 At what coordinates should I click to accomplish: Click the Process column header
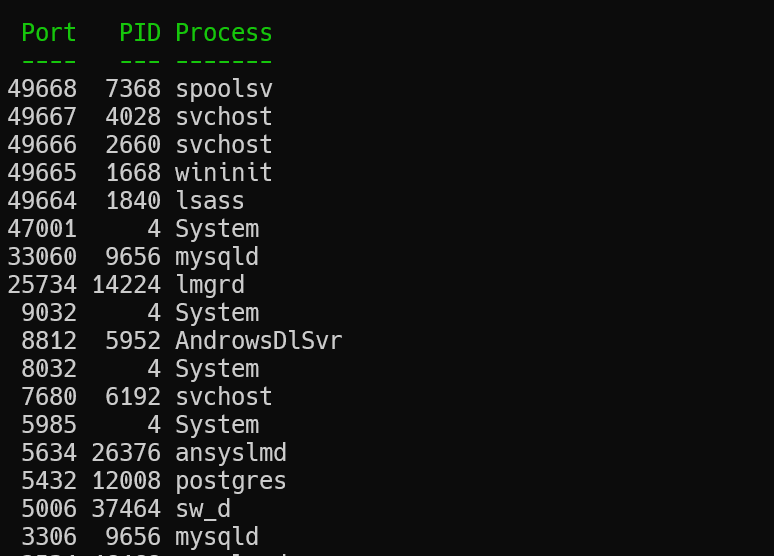pyautogui.click(x=224, y=33)
